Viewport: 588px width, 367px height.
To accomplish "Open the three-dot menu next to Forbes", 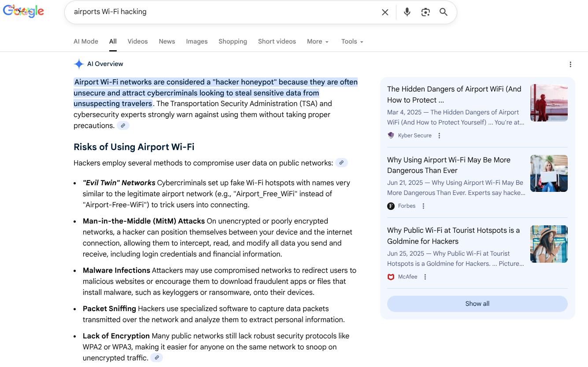I will 423,206.
